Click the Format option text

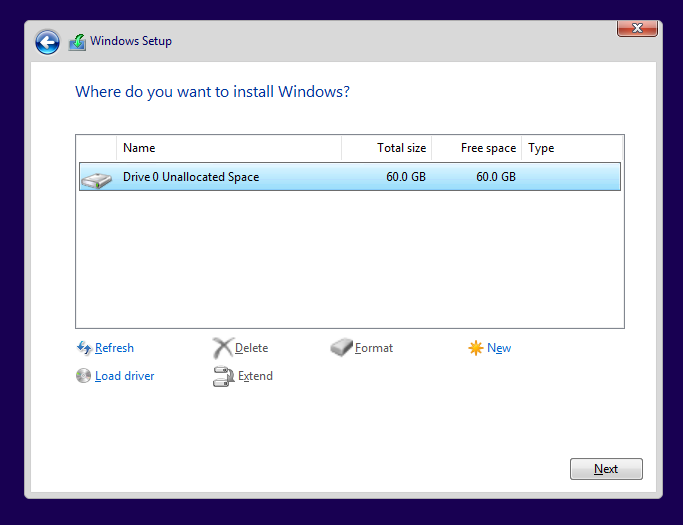(374, 348)
